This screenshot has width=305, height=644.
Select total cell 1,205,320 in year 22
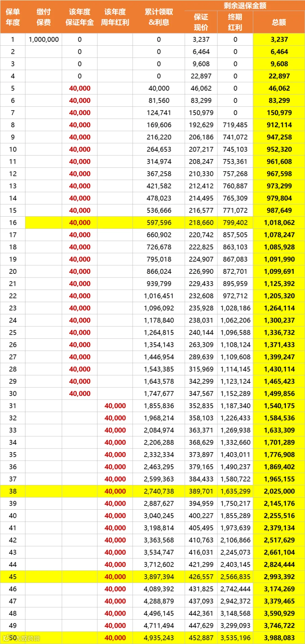click(x=279, y=296)
